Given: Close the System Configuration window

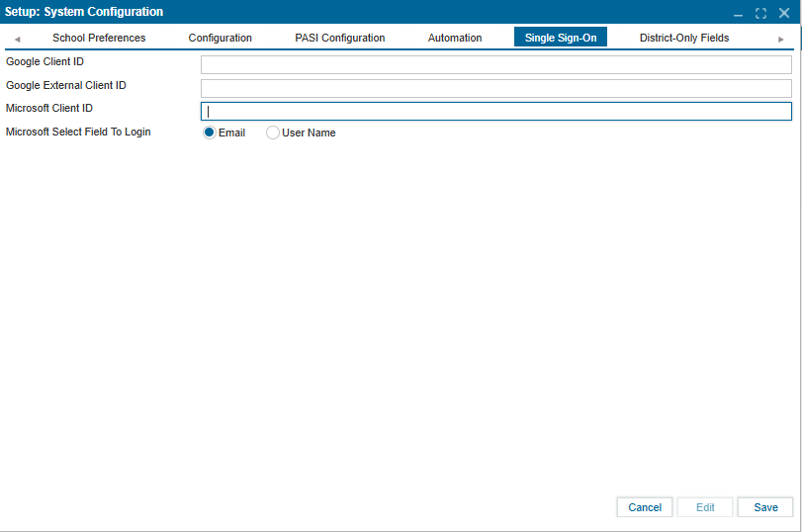Looking at the screenshot, I should 784,13.
